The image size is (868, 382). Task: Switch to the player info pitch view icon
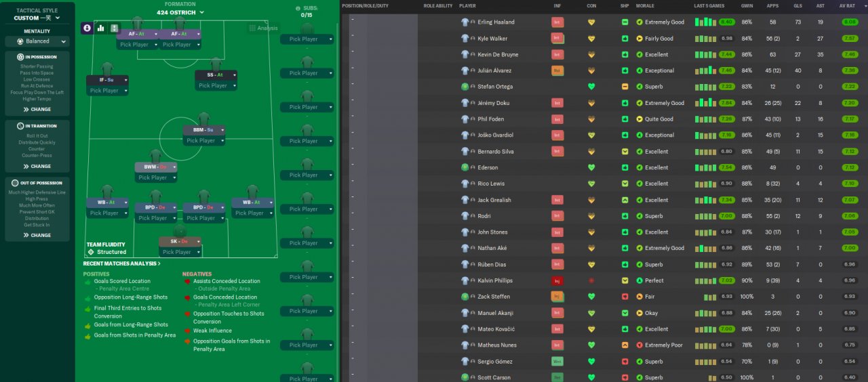click(87, 28)
